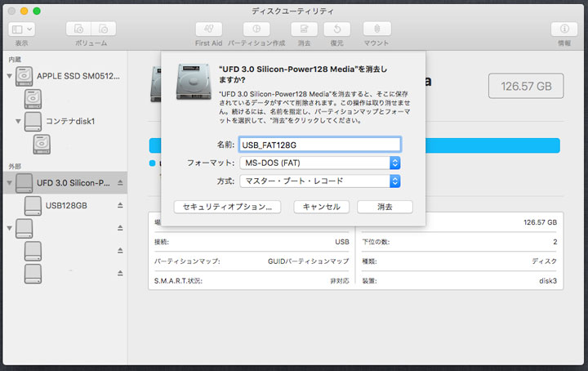Image resolution: width=588 pixels, height=371 pixels.
Task: Open the 方式 マスター・ブート・レコード dropdown
Action: click(318, 181)
